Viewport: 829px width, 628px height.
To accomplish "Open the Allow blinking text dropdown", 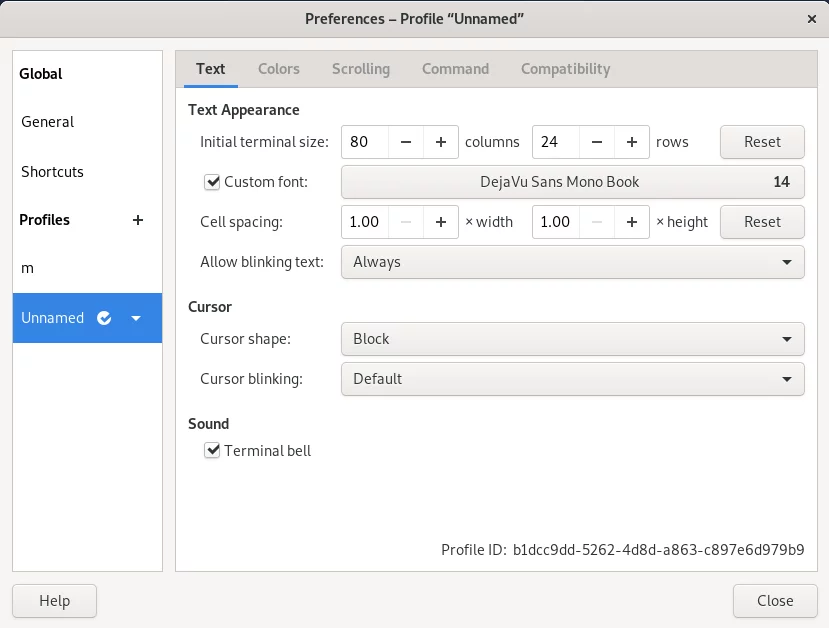I will [x=573, y=262].
